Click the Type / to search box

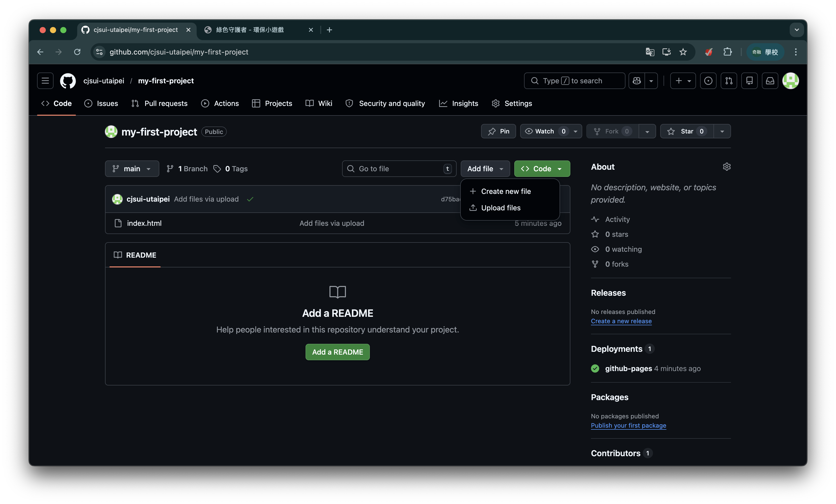pyautogui.click(x=574, y=81)
